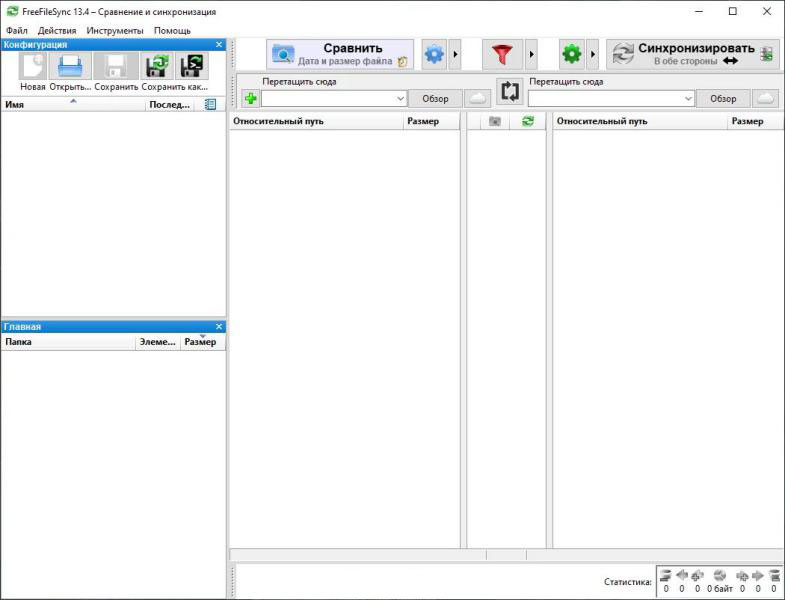Expand arrow next to red funnel
Viewport: 785px width, 600px height.
point(531,54)
